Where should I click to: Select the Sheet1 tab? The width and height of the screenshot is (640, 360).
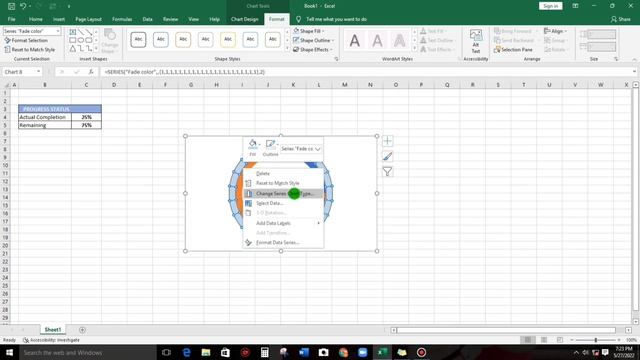point(53,330)
